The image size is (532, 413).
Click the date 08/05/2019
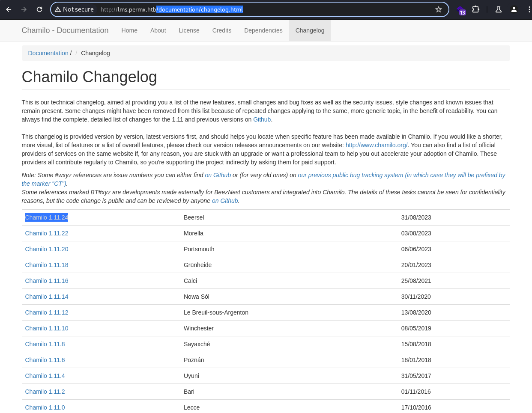pyautogui.click(x=416, y=328)
